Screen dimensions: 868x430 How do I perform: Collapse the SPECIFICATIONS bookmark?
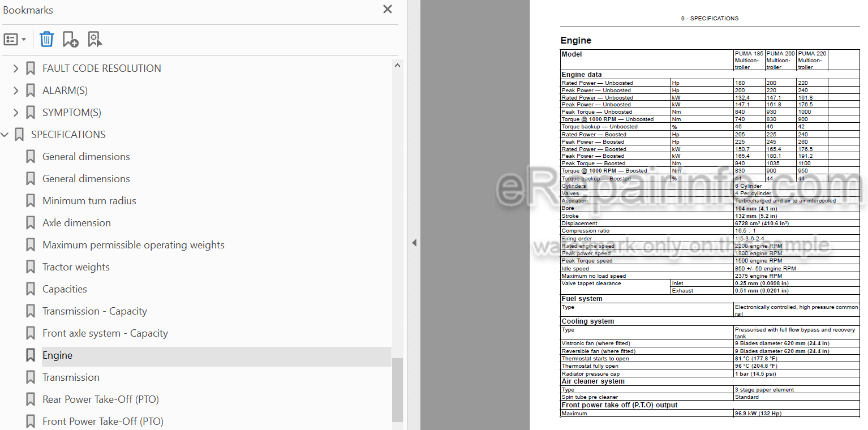pyautogui.click(x=5, y=135)
